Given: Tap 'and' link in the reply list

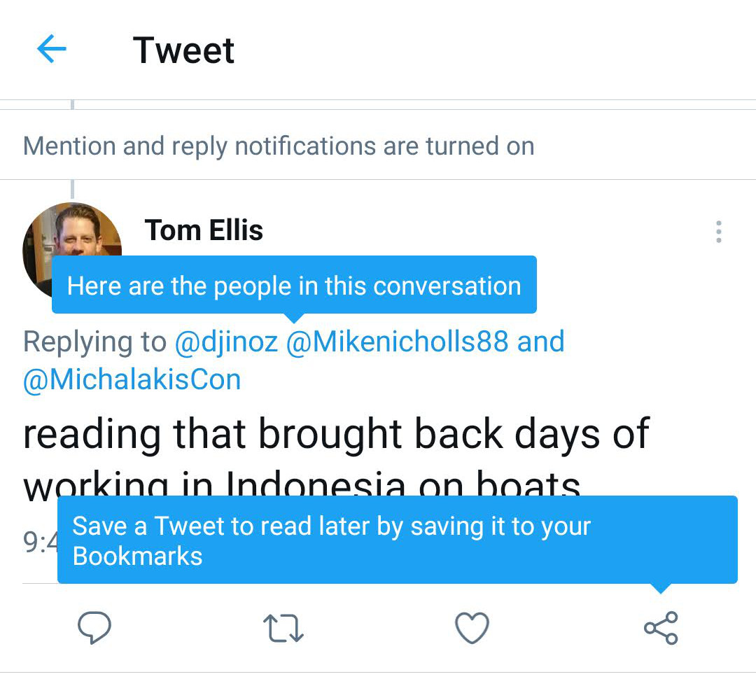Looking at the screenshot, I should tap(540, 342).
